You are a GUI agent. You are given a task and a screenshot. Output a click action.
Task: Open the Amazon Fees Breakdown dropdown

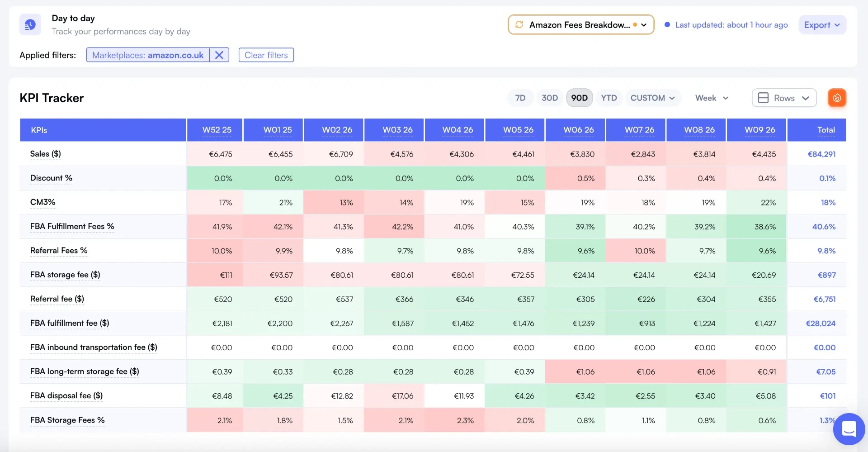tap(581, 25)
